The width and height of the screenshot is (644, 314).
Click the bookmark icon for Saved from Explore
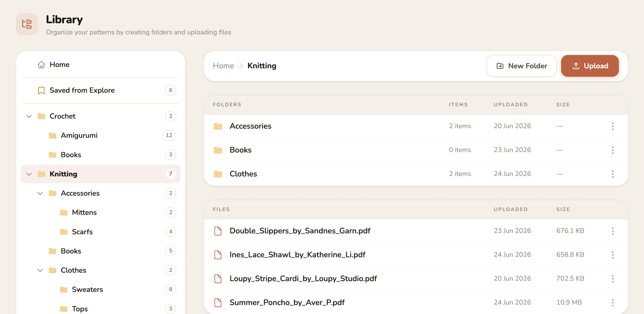(41, 90)
